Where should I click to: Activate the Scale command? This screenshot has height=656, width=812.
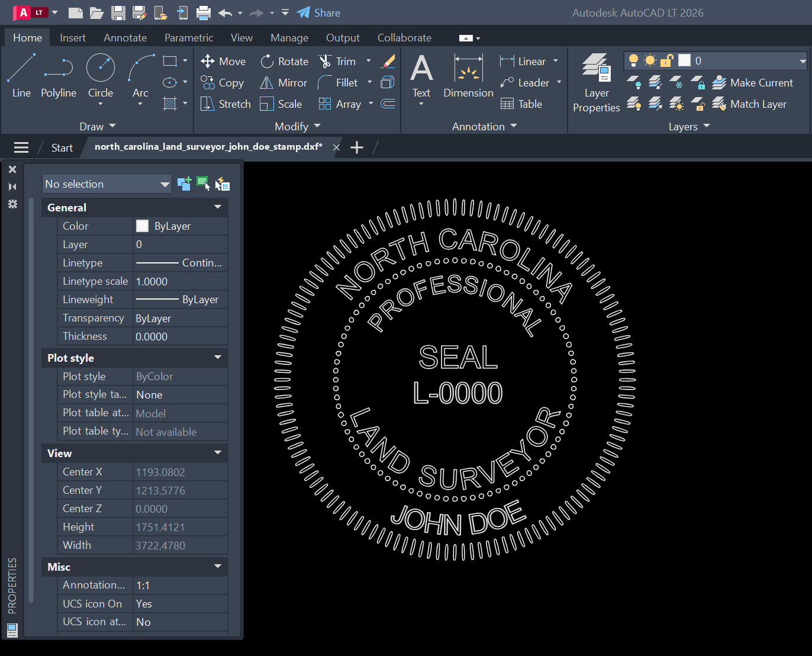coord(281,104)
